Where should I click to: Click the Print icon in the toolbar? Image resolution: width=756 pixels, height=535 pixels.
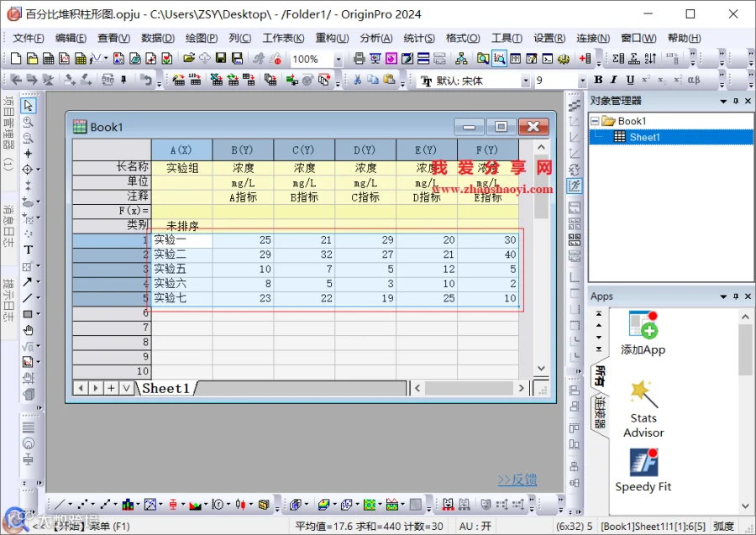(359, 59)
